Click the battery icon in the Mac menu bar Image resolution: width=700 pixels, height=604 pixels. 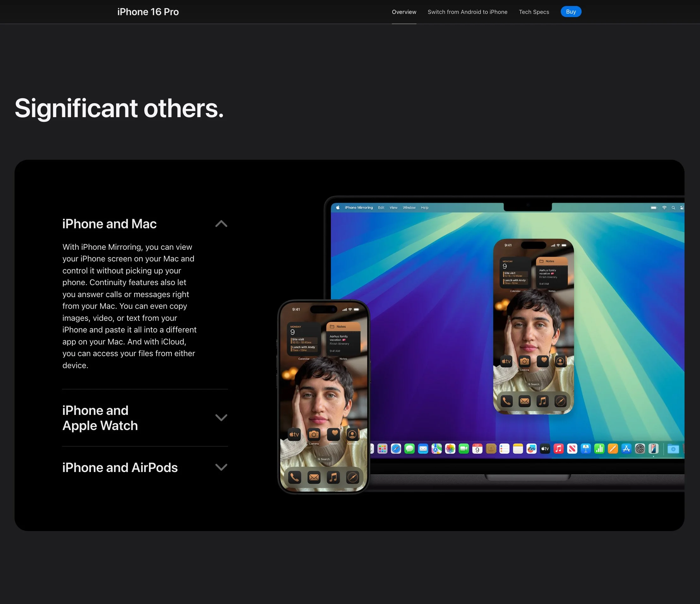click(654, 208)
